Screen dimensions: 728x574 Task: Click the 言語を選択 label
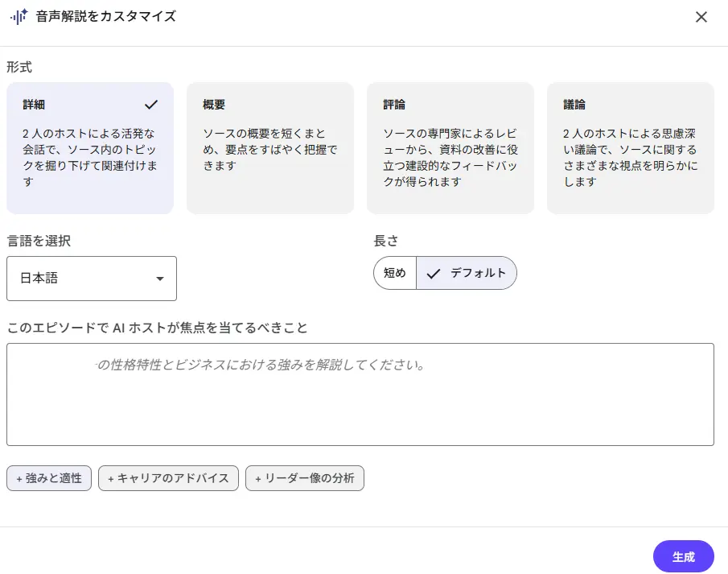coord(39,241)
